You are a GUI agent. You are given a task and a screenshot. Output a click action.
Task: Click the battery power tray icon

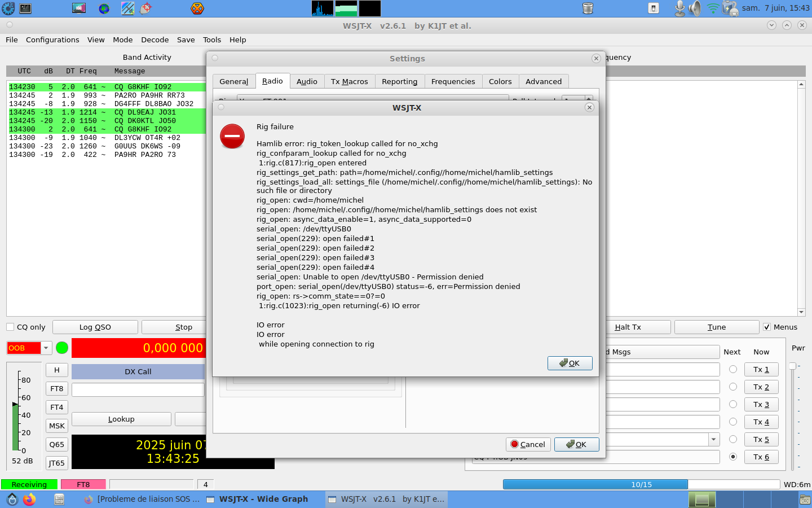tap(730, 8)
